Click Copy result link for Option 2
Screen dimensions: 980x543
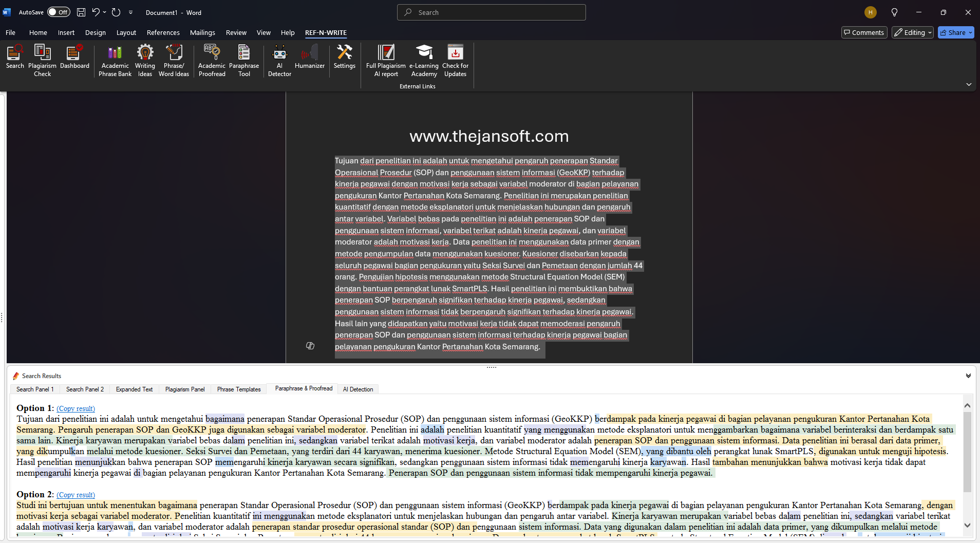(76, 495)
